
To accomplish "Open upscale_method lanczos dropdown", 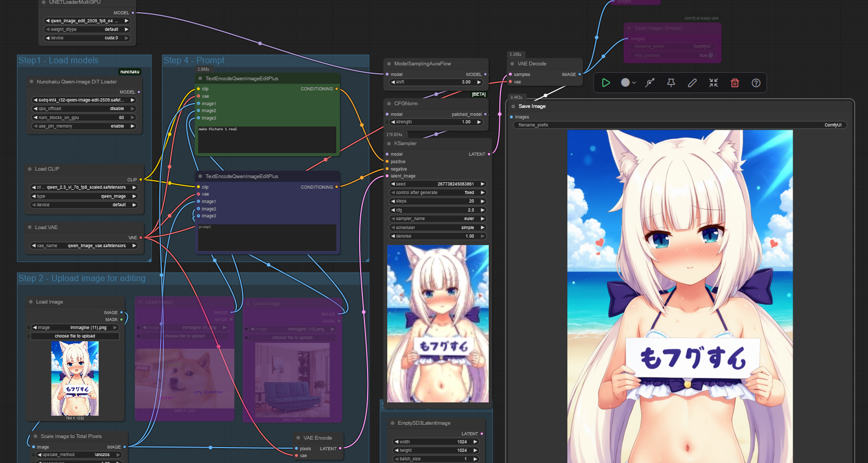I will click(79, 454).
